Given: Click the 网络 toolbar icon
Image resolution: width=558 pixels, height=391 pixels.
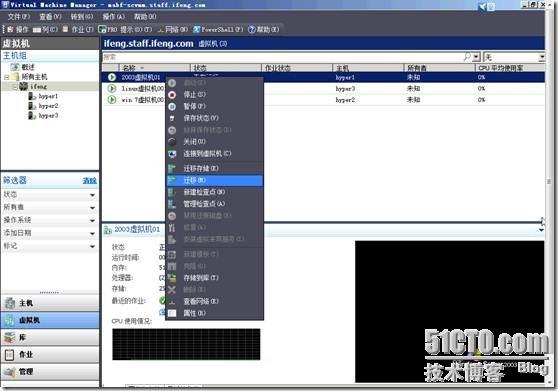Looking at the screenshot, I should click(161, 29).
